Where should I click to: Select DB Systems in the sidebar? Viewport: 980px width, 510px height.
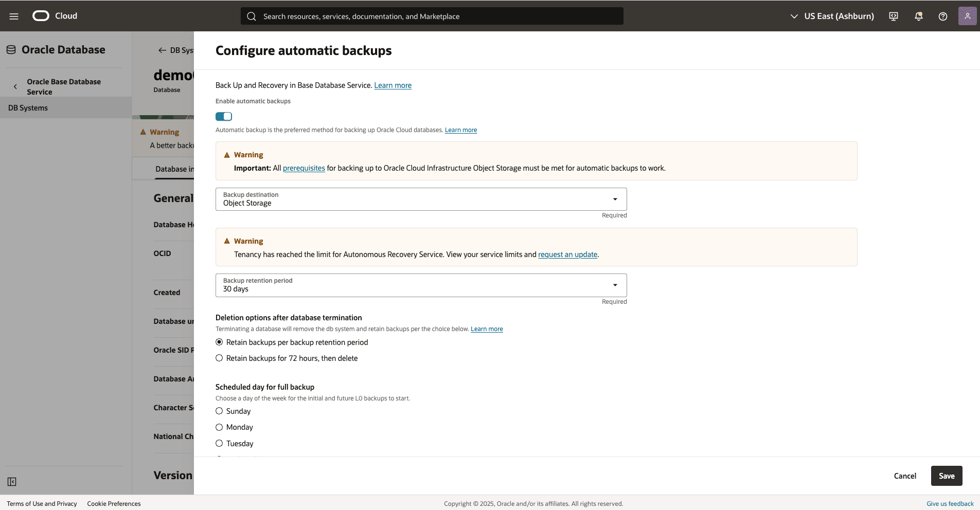click(x=28, y=107)
